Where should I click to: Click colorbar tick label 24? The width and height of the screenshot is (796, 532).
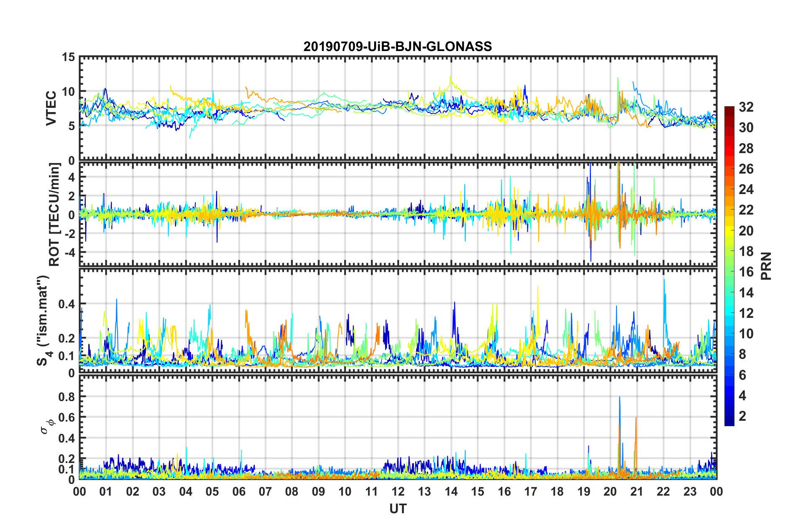click(x=746, y=189)
